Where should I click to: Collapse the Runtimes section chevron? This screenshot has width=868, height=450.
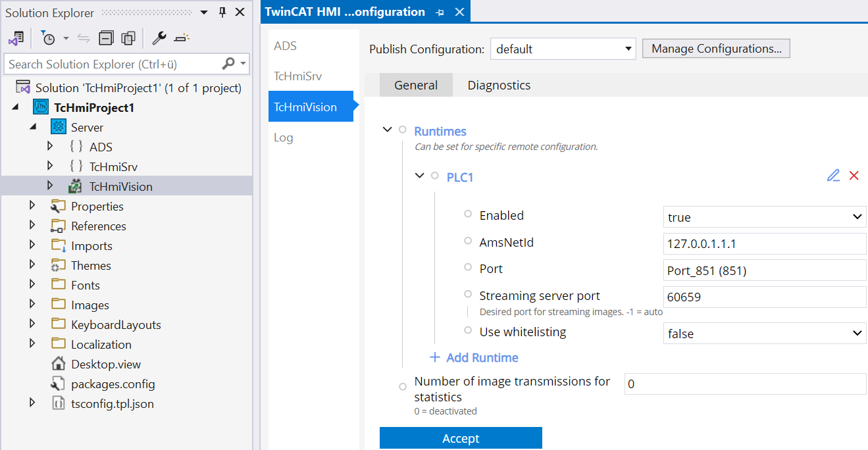pyautogui.click(x=387, y=130)
